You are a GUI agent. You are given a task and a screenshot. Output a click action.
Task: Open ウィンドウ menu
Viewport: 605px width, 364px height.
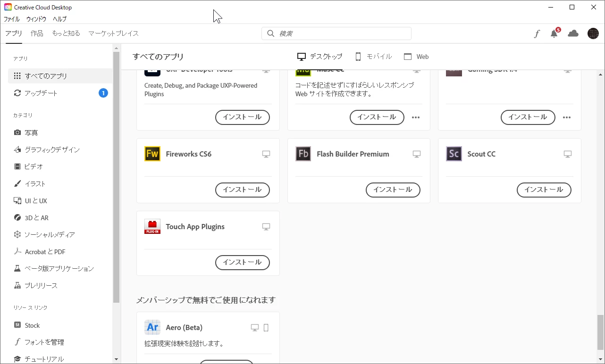click(x=36, y=19)
